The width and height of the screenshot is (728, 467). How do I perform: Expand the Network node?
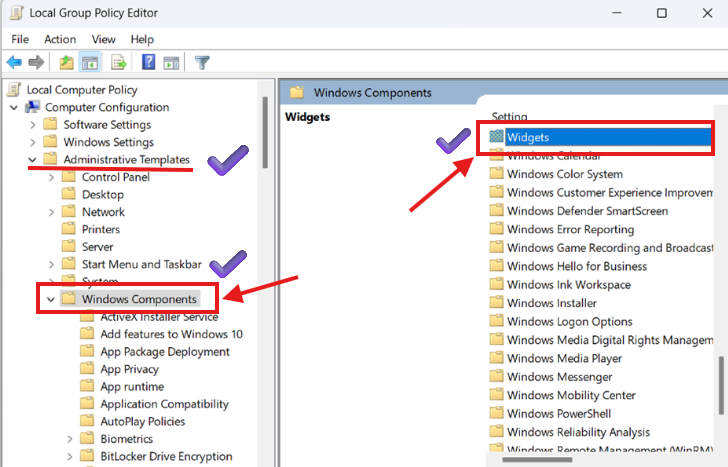pyautogui.click(x=51, y=212)
